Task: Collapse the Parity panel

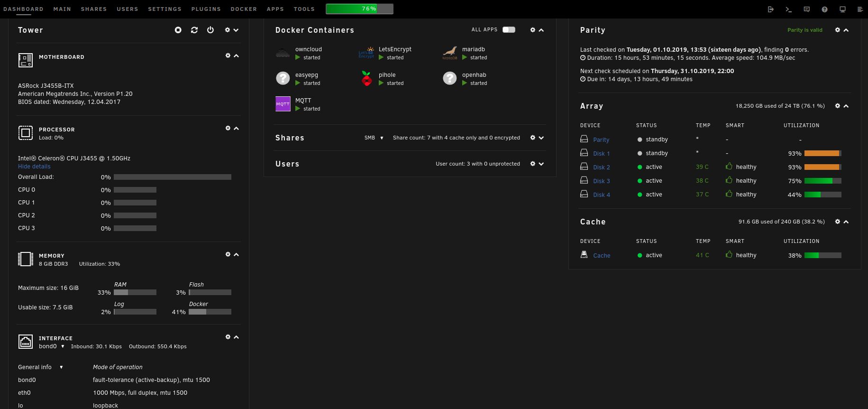Action: tap(846, 30)
